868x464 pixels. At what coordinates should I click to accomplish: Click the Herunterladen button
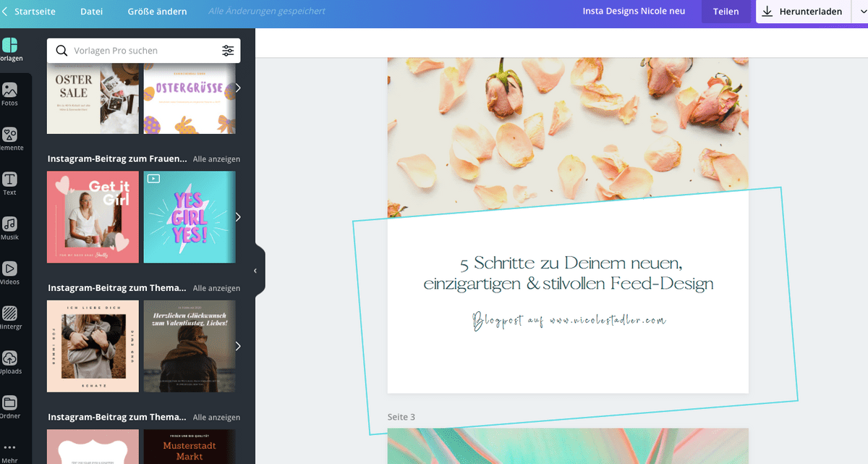pyautogui.click(x=804, y=12)
